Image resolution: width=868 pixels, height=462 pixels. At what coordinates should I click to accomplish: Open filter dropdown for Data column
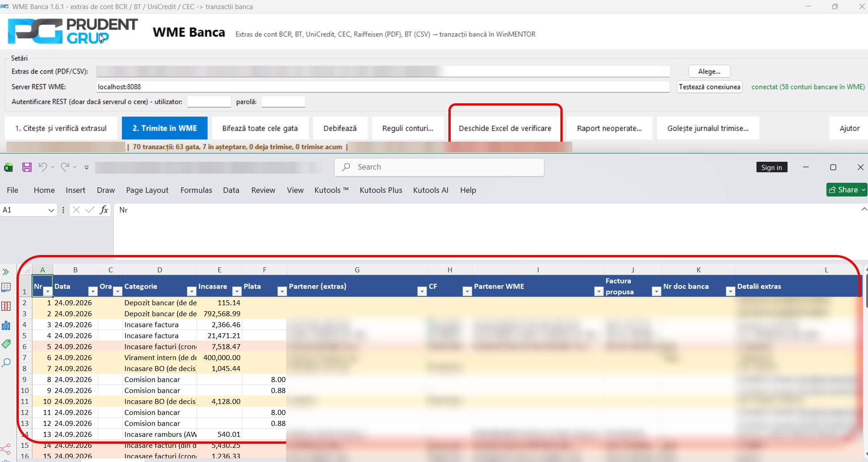(x=93, y=292)
